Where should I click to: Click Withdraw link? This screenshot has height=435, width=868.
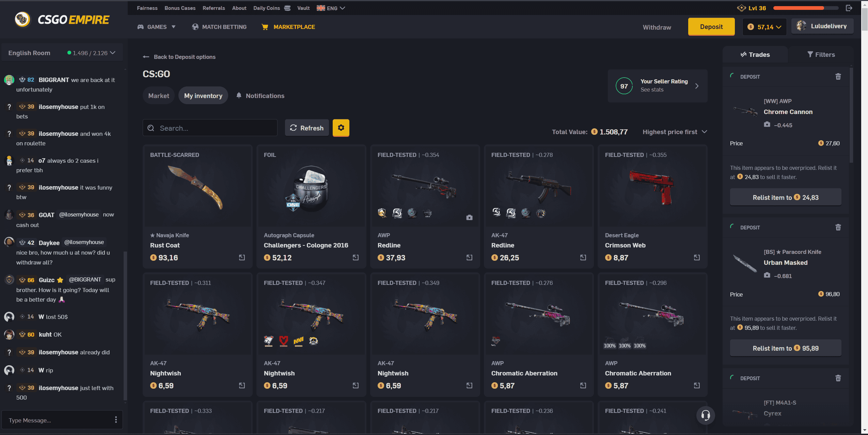(x=657, y=27)
